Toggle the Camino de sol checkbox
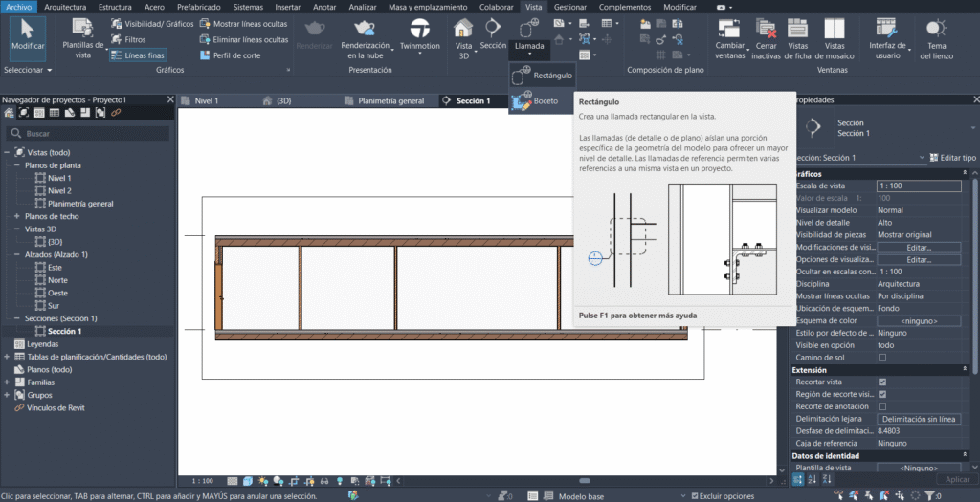This screenshot has height=502, width=980. tap(882, 357)
